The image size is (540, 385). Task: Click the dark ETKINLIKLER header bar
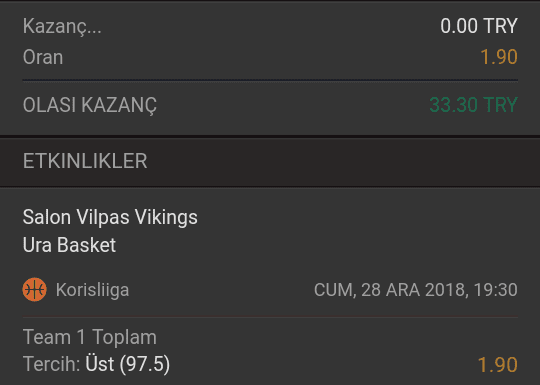click(x=270, y=162)
